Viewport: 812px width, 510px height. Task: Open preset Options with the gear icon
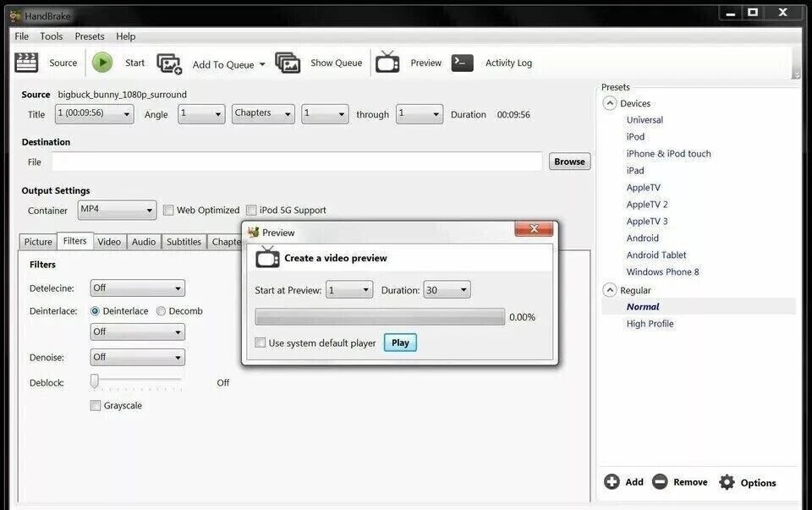point(749,481)
